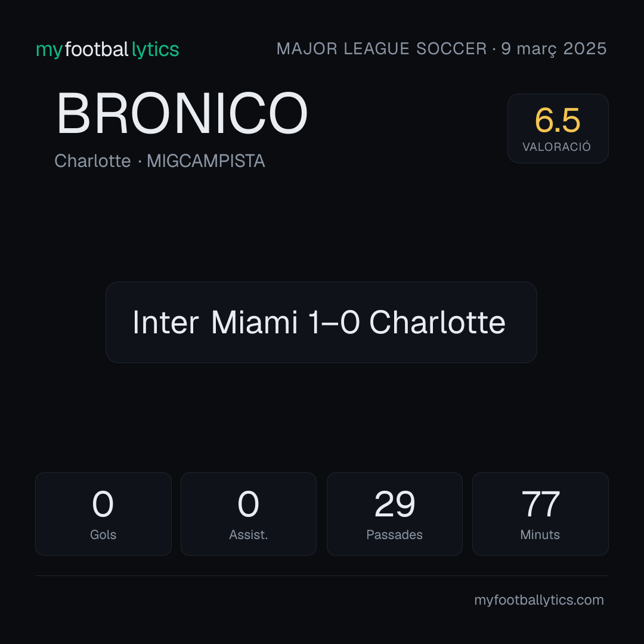Click the MIGCAMPISTA position label
The image size is (644, 644).
(x=206, y=160)
